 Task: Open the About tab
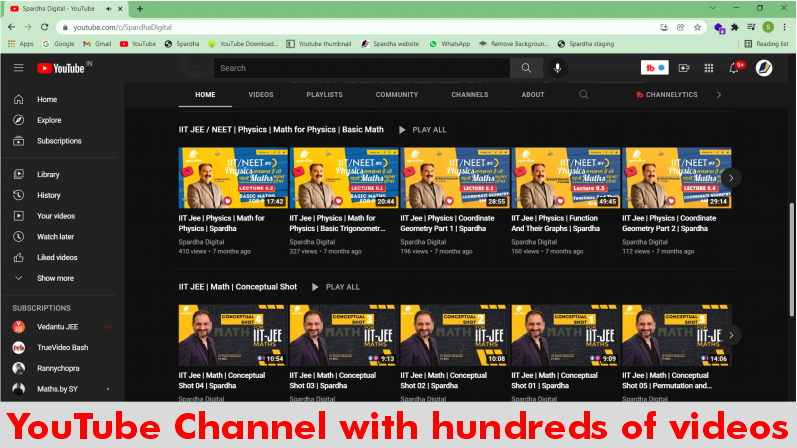coord(533,95)
